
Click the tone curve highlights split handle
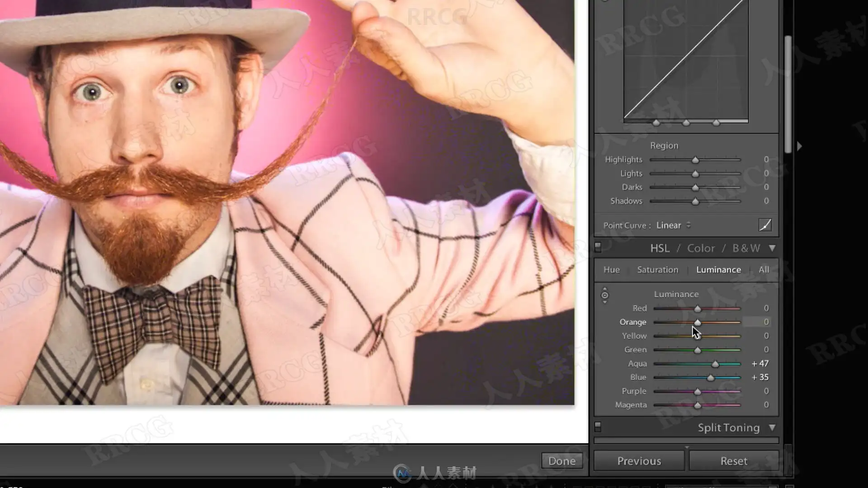click(x=716, y=123)
